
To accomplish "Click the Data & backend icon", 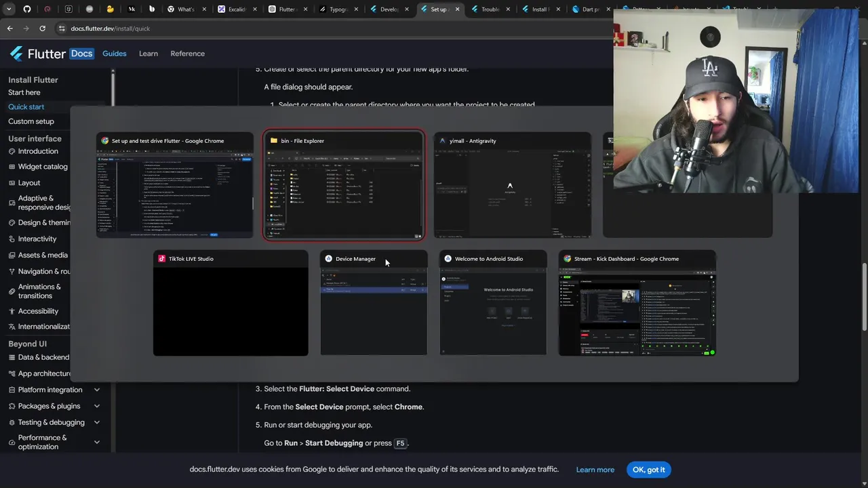I will click(x=12, y=357).
